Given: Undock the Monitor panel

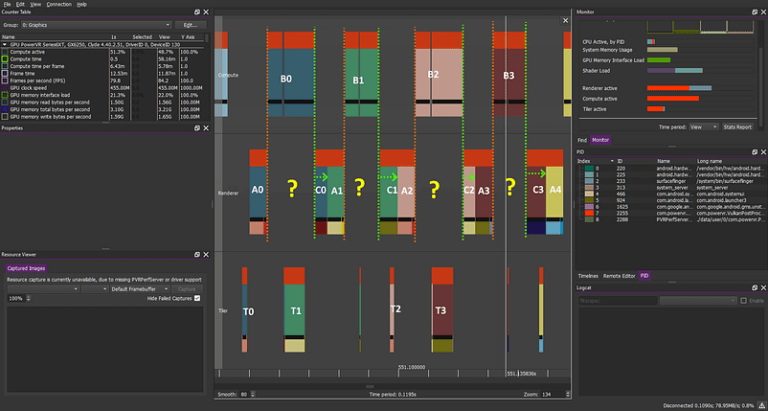Looking at the screenshot, I should point(753,12).
